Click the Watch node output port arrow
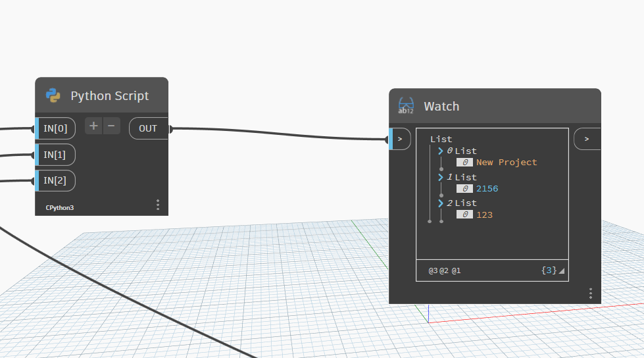Viewport: 644px width, 358px height. click(587, 139)
